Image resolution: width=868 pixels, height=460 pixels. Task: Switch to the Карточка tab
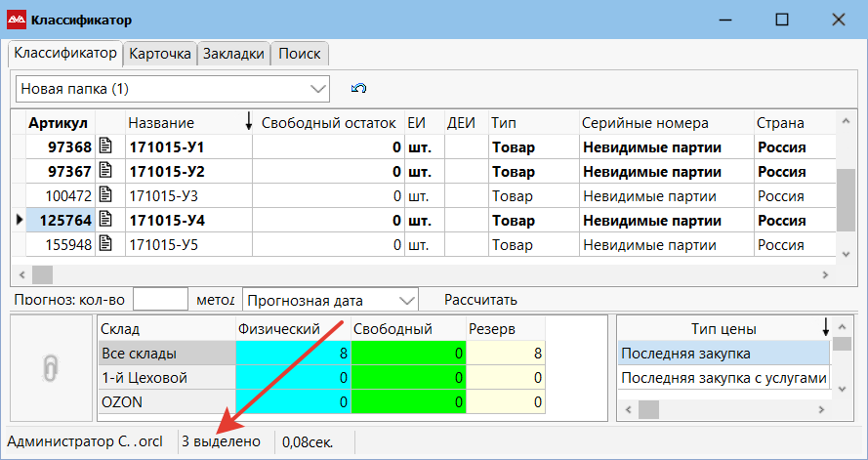160,55
